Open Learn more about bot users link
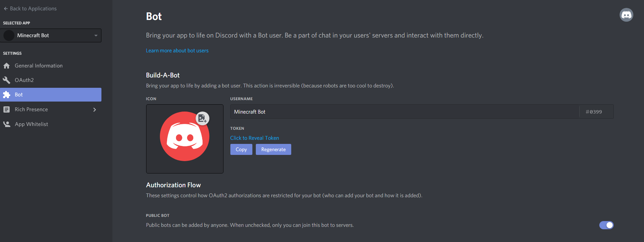 [177, 51]
